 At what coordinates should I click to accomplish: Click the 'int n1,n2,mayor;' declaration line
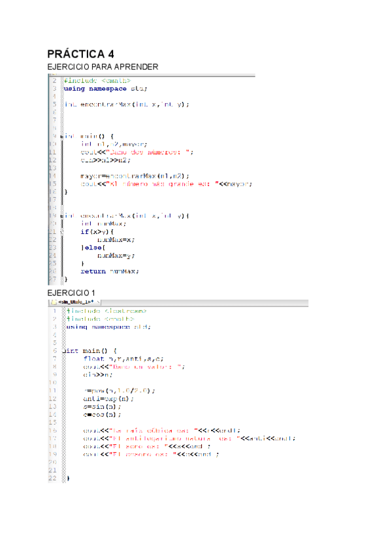[114, 144]
